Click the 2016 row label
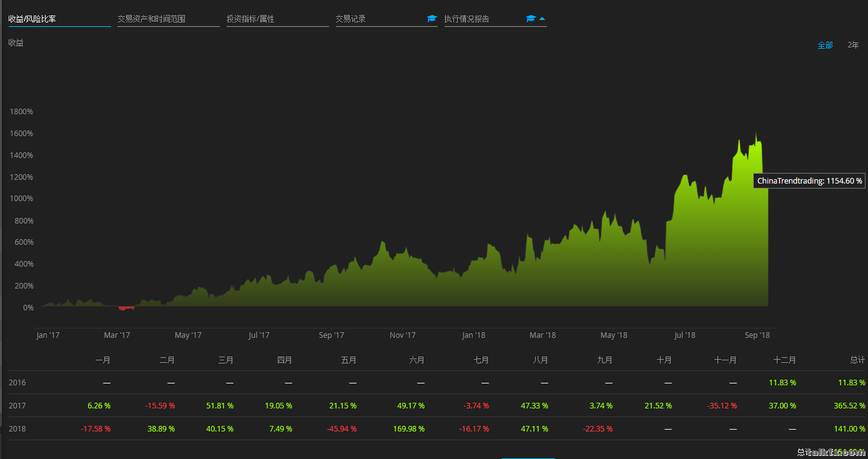The width and height of the screenshot is (868, 459). coord(17,382)
